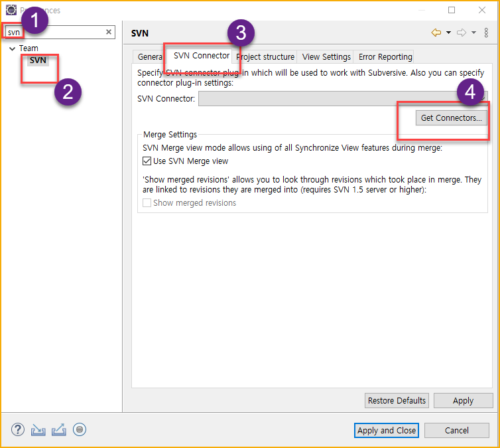Focus the preferences filter text field
Viewport: 500px width, 448px height.
point(59,32)
